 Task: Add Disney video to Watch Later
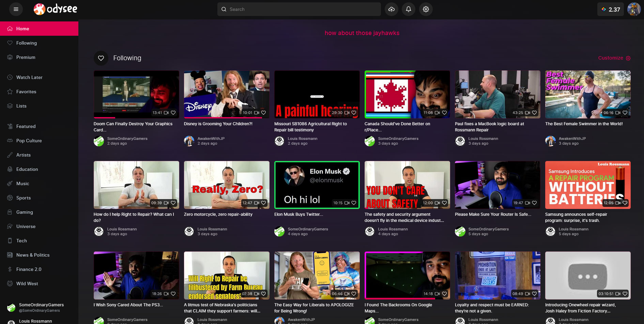coord(257,113)
